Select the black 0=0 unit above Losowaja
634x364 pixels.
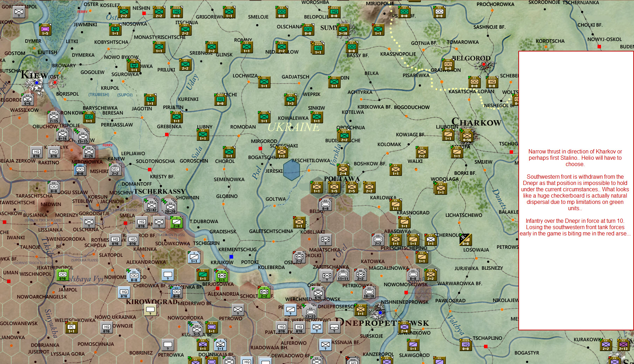tap(465, 240)
